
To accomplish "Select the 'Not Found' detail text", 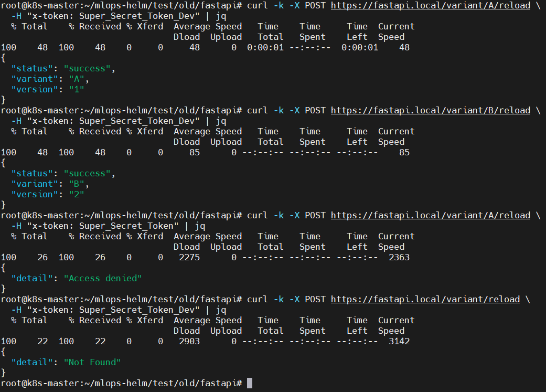I will (92, 362).
